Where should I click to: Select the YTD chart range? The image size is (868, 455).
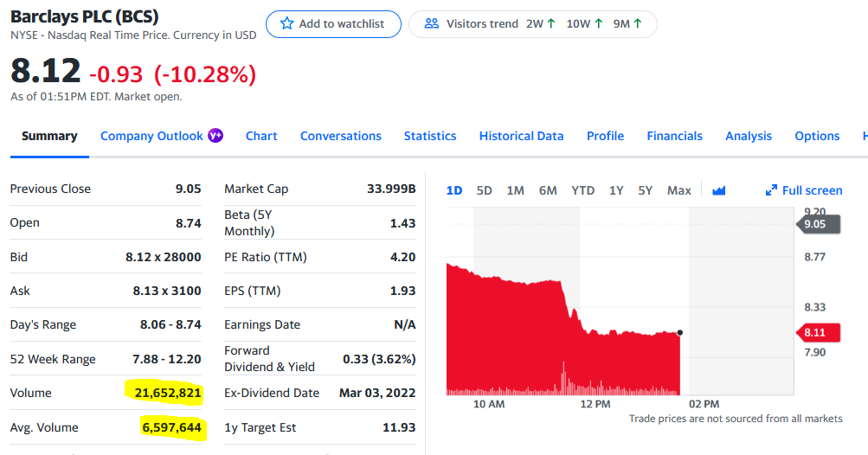[x=583, y=190]
